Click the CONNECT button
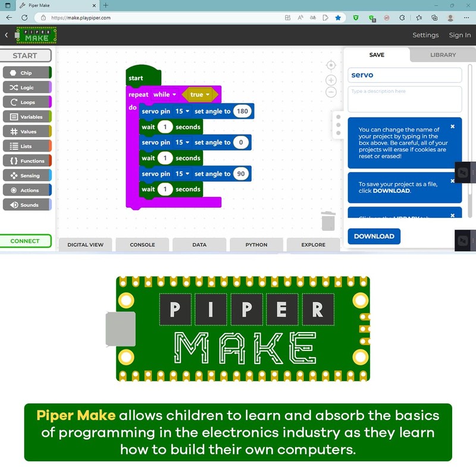This screenshot has width=476, height=476. 25,241
